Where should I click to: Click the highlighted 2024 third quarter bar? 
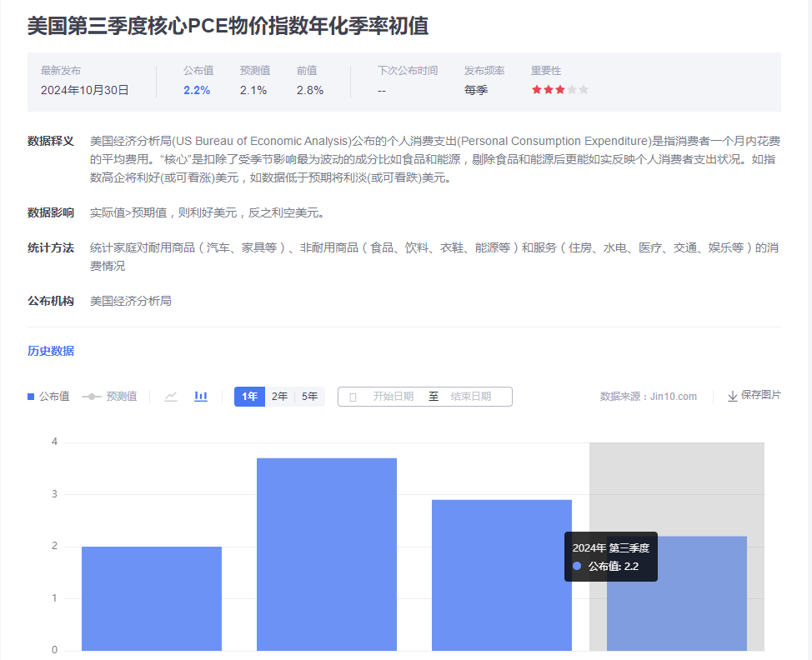pos(676,600)
